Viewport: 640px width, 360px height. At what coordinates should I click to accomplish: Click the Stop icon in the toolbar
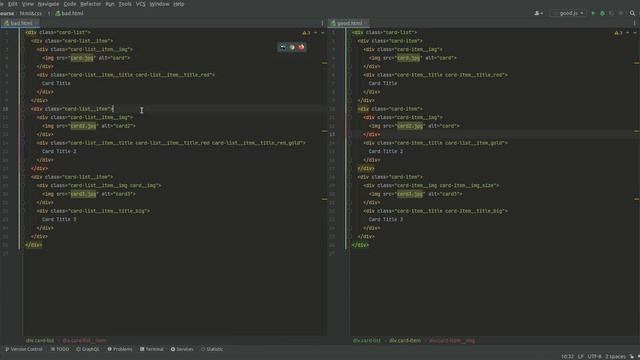pos(621,13)
